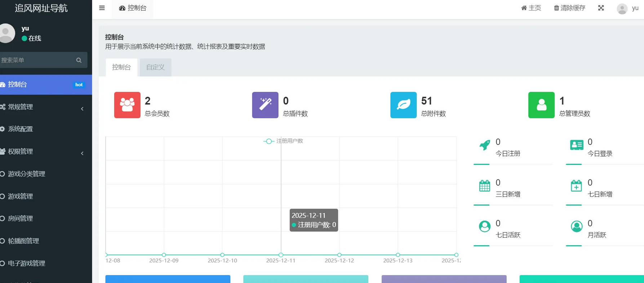The image size is (644, 283).
Task: Open the yu user dropdown top right
Action: pos(628,8)
